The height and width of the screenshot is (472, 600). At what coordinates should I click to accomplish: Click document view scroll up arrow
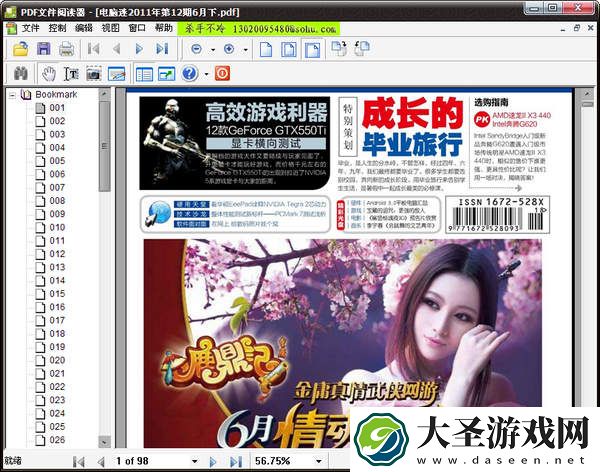(x=587, y=93)
